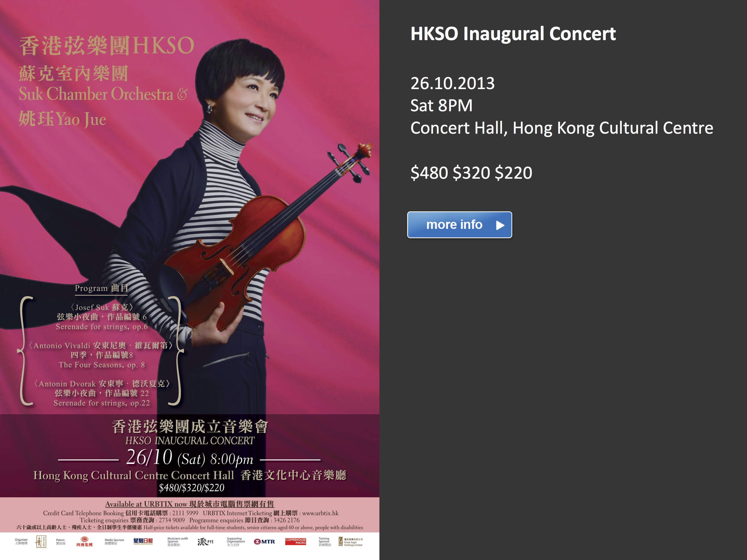Image resolution: width=747 pixels, height=560 pixels.
Task: Click the Four Seas Group patron logo
Action: tap(84, 542)
